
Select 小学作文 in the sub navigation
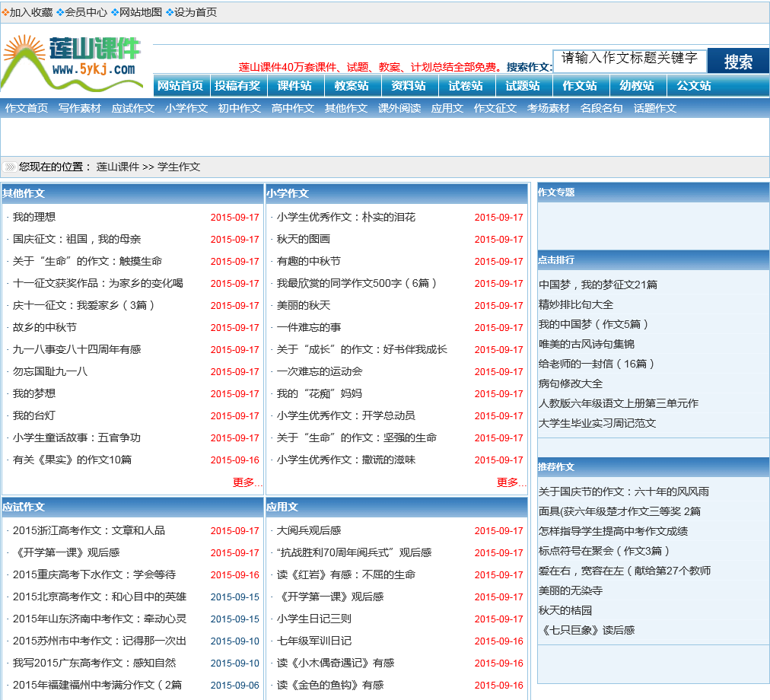(186, 108)
